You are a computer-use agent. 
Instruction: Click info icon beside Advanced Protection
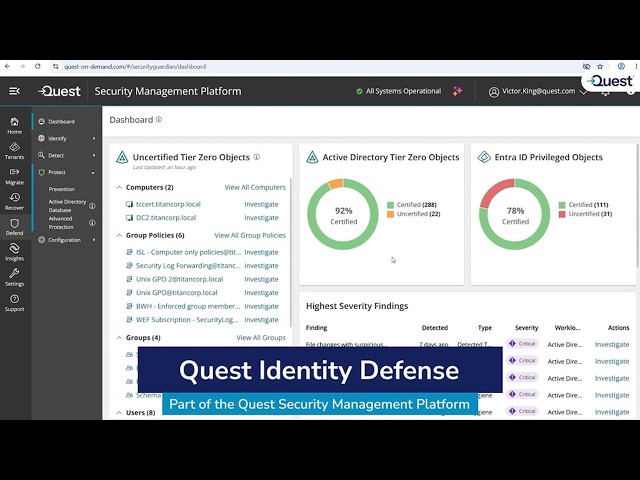click(92, 223)
